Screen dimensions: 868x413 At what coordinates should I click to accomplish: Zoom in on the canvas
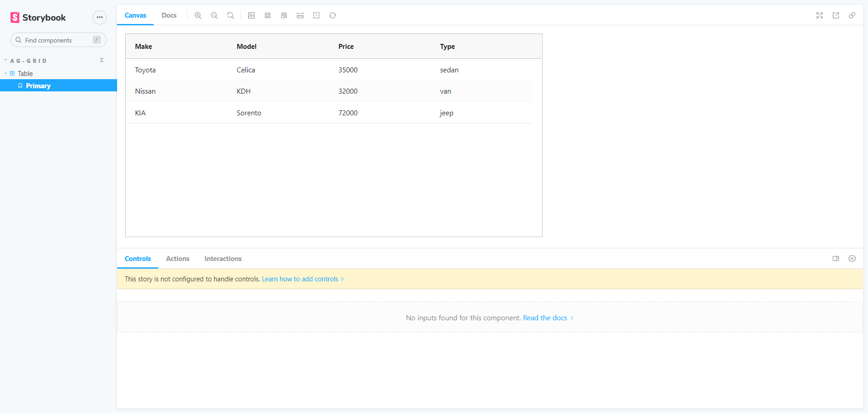point(198,15)
